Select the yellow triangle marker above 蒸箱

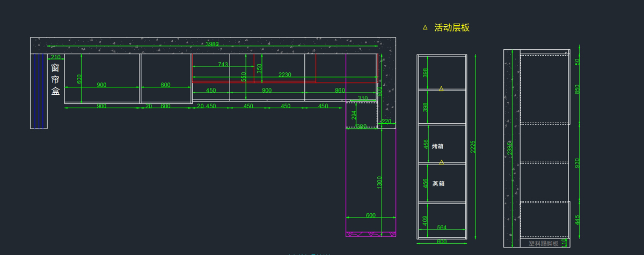pyautogui.click(x=441, y=162)
